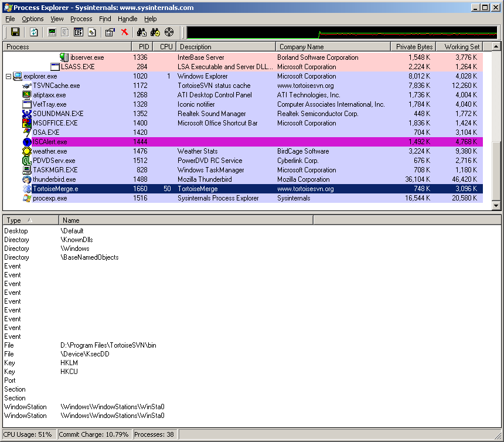Screen dimensions: 504x442
Task: Click the OSA.EXE process icon
Action: [27, 132]
